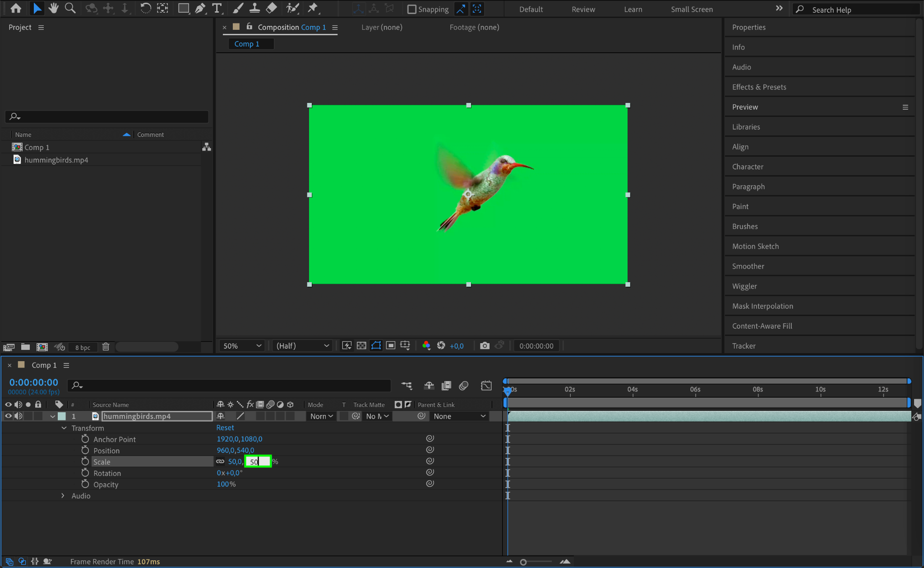This screenshot has width=924, height=568.
Task: Select the Hand tool
Action: [54, 8]
